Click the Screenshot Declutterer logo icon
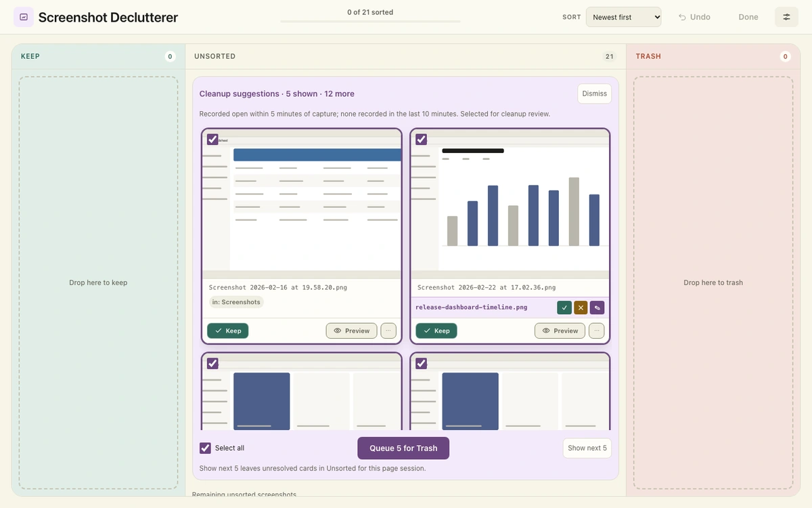812x508 pixels. coord(24,17)
